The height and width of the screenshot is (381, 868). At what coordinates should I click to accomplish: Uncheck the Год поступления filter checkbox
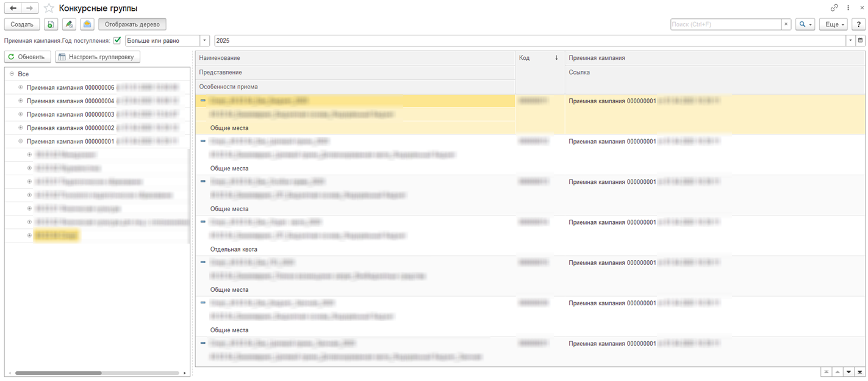click(117, 41)
